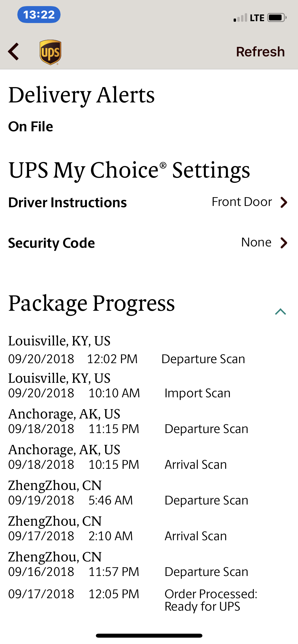Tap the LTE network indicator
The width and height of the screenshot is (298, 644).
pyautogui.click(x=257, y=18)
